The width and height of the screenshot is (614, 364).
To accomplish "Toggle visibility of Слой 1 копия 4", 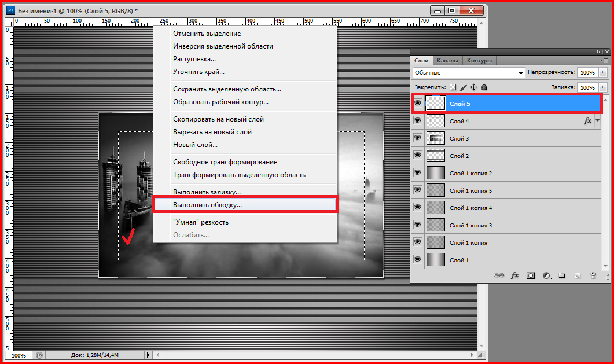I will [417, 207].
